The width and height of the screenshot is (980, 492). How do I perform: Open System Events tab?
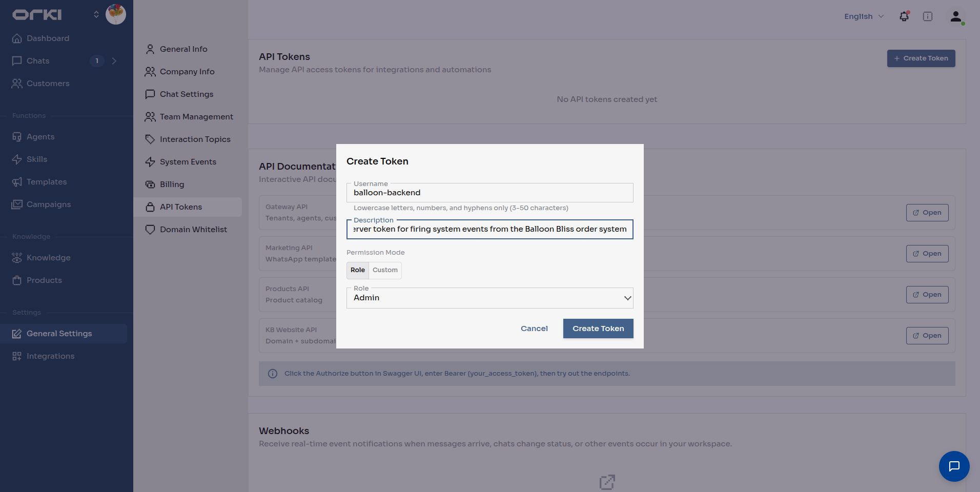tap(188, 162)
